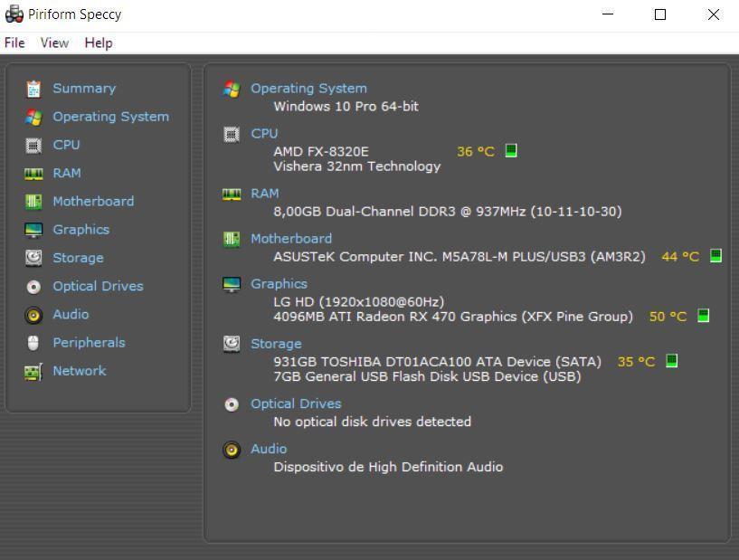
Task: Click the Peripherals mouse icon in sidebar
Action: pyautogui.click(x=33, y=343)
